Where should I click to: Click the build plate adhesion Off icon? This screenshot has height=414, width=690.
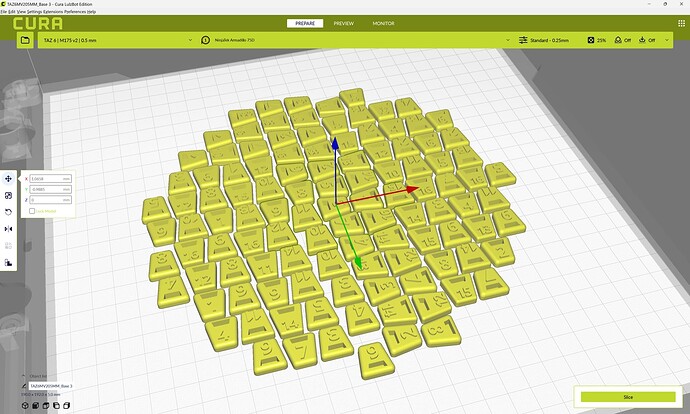click(x=642, y=40)
